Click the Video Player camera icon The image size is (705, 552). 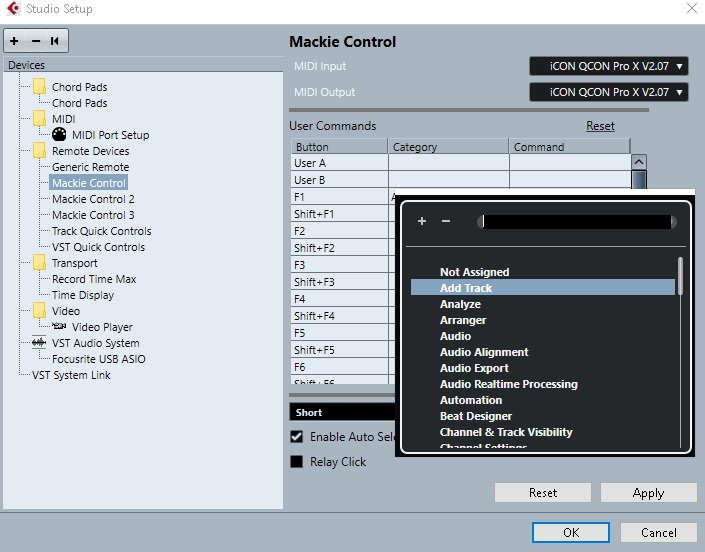point(59,325)
